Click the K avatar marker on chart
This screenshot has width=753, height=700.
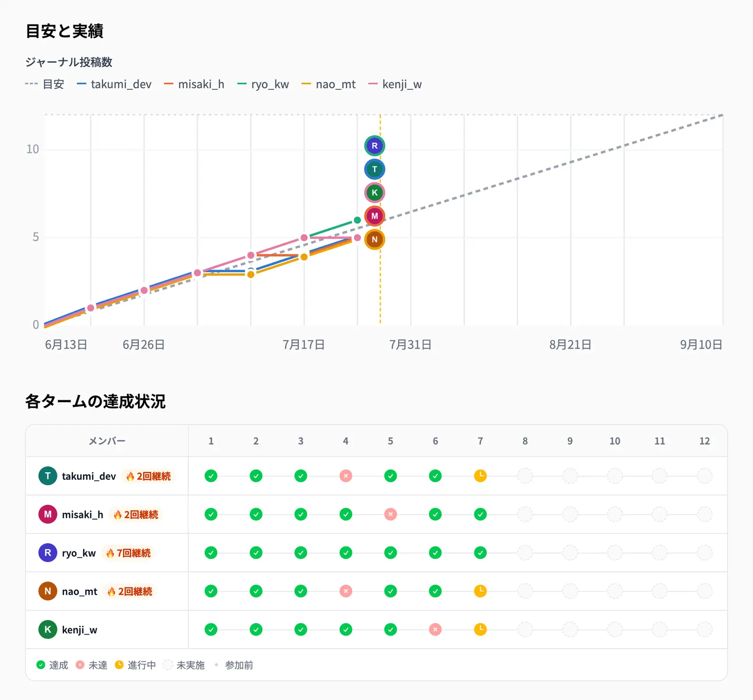coord(375,192)
